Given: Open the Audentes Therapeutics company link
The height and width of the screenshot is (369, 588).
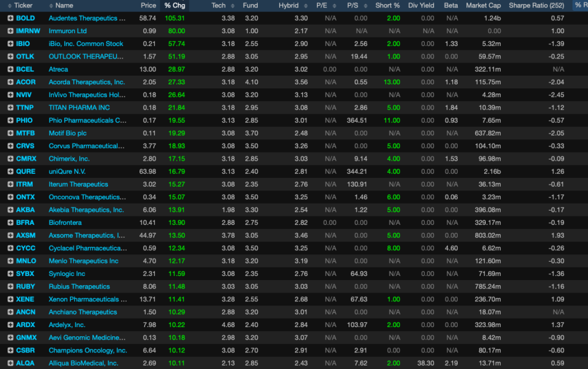Looking at the screenshot, I should coord(87,18).
